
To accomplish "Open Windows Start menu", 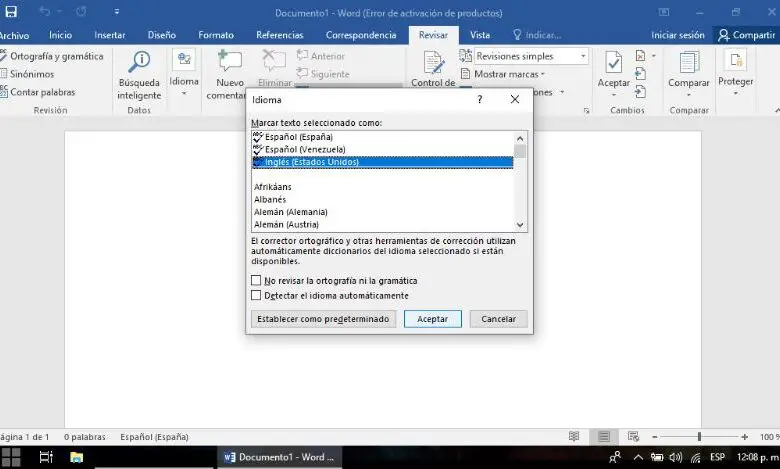I will pyautogui.click(x=10, y=457).
